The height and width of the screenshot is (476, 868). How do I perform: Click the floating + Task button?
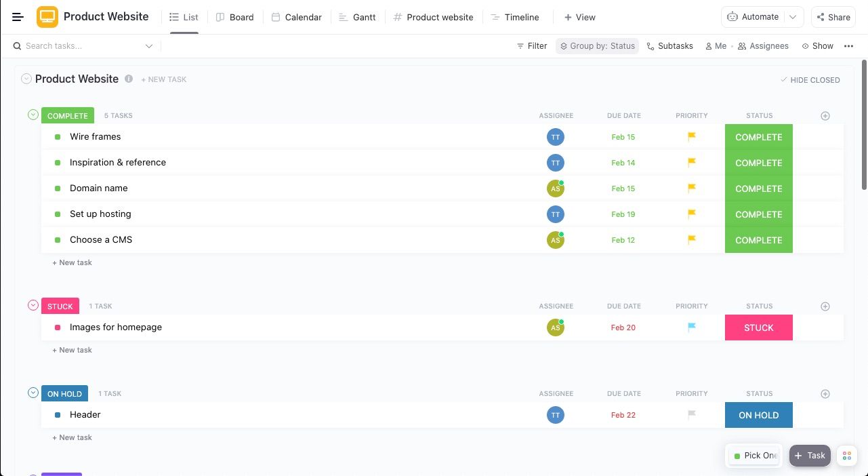[x=810, y=456]
